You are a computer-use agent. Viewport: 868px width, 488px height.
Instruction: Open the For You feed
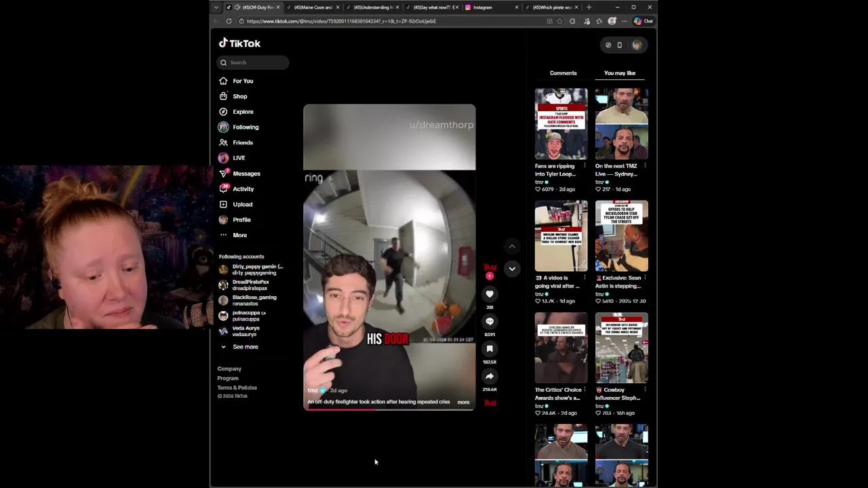(x=236, y=81)
